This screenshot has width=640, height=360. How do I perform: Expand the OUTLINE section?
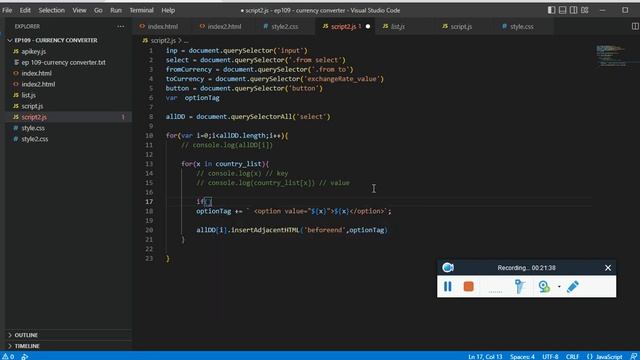coord(26,335)
